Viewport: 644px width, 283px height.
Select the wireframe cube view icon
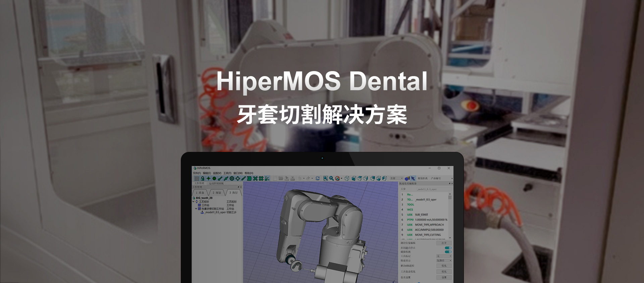347,178
